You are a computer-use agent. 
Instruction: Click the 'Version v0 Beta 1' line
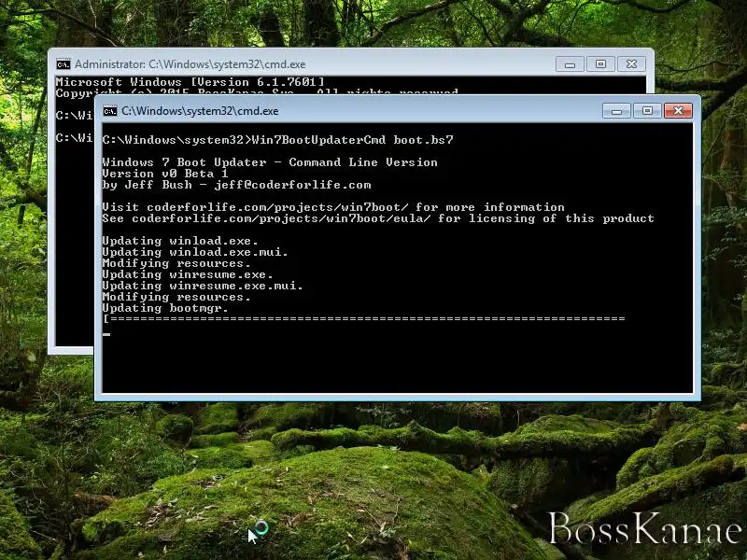pyautogui.click(x=165, y=174)
